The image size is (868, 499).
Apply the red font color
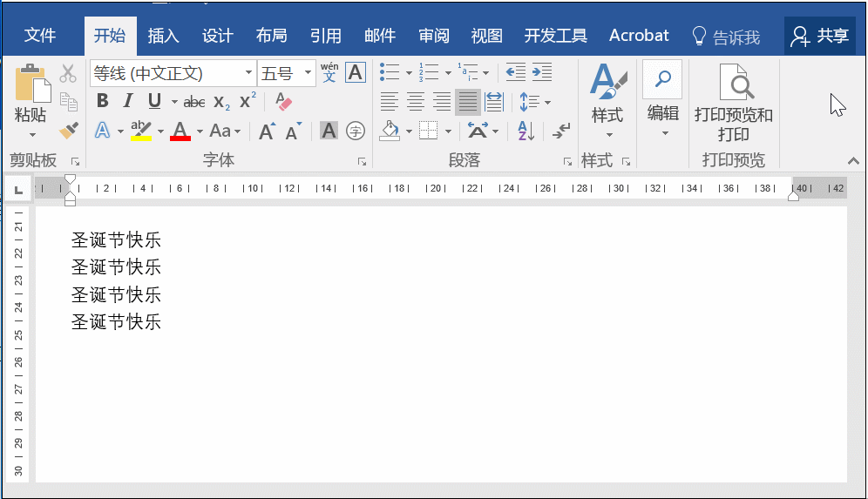pos(180,131)
